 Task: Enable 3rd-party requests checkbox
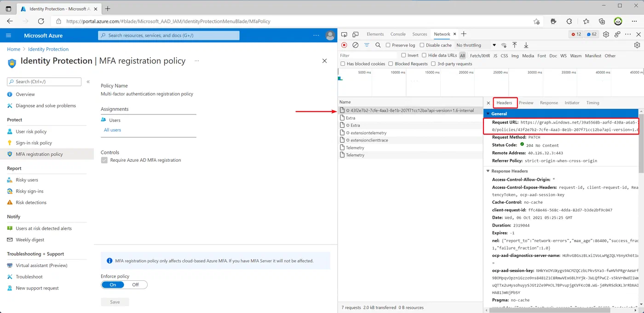click(433, 64)
